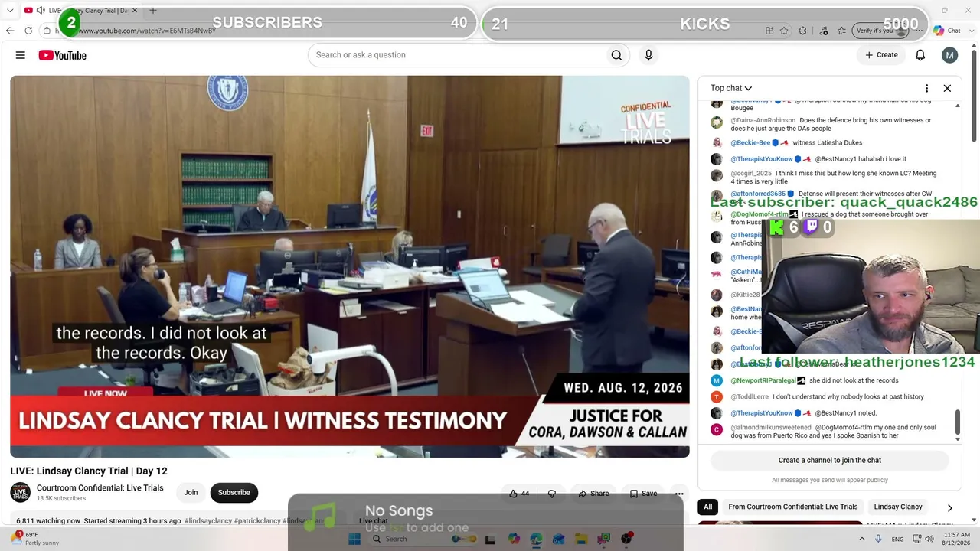Click the #lindsayclancy hashtag
The width and height of the screenshot is (980, 551).
coord(208,521)
